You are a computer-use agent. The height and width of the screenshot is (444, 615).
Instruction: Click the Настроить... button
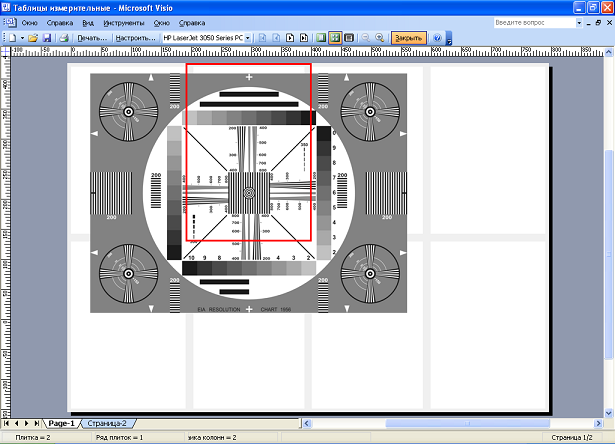pyautogui.click(x=135, y=38)
